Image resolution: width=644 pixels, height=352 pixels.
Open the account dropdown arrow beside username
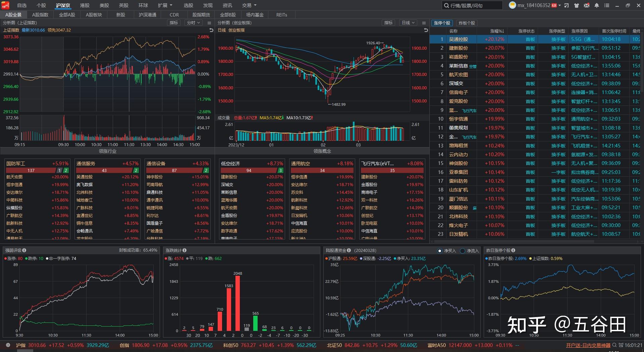[559, 6]
